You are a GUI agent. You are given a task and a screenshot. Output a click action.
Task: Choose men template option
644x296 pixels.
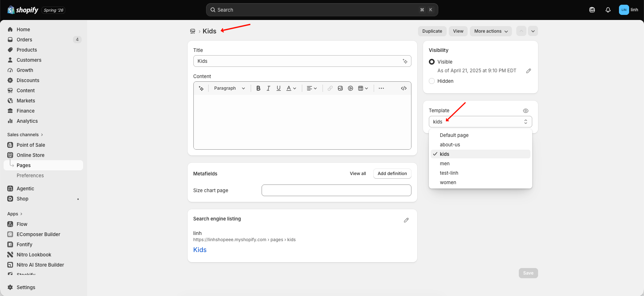click(x=480, y=163)
